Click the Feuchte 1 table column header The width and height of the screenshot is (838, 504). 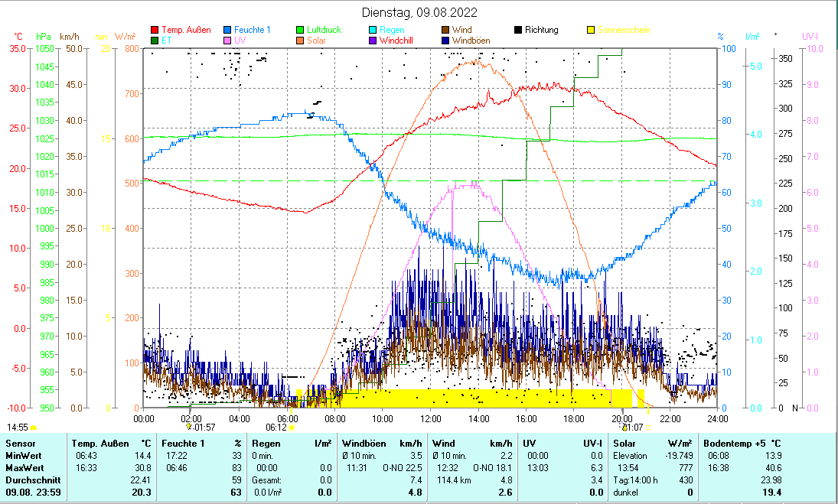pos(184,444)
